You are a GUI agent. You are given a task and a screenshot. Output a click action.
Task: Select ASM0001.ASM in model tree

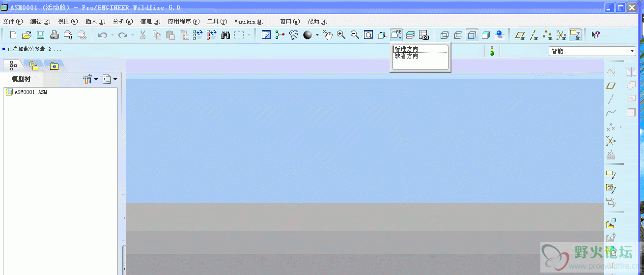pyautogui.click(x=27, y=92)
